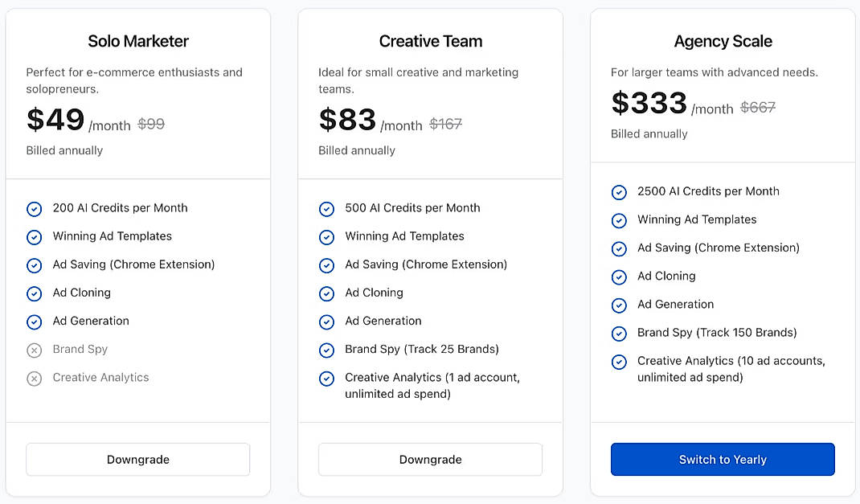
Task: Click check icon for Solo Marketer Winning Ad Templates
Action: pyautogui.click(x=34, y=237)
